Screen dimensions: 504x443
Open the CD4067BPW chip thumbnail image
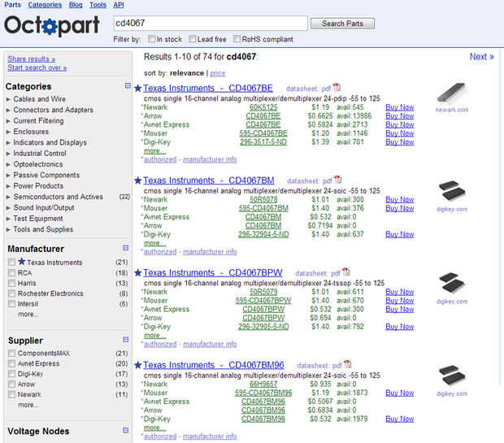coord(452,283)
